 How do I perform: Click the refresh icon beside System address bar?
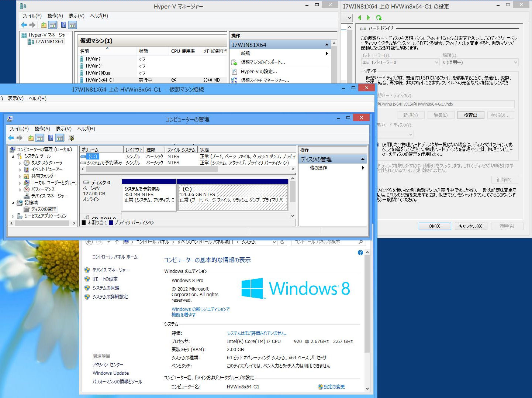(282, 242)
